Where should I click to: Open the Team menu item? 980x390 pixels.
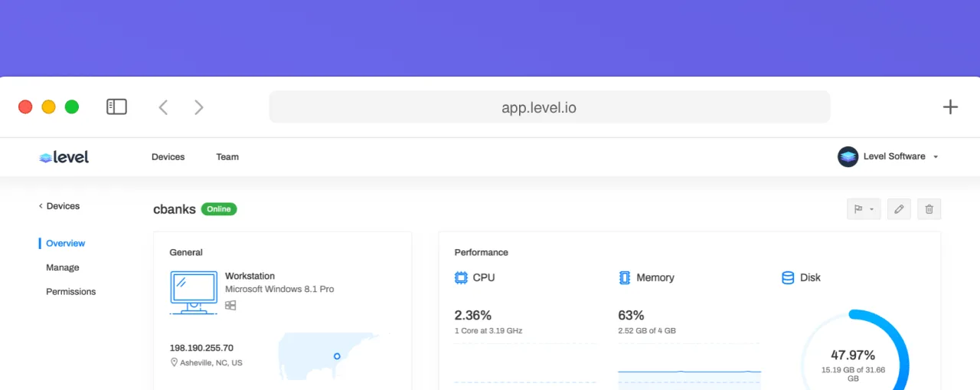pos(227,156)
